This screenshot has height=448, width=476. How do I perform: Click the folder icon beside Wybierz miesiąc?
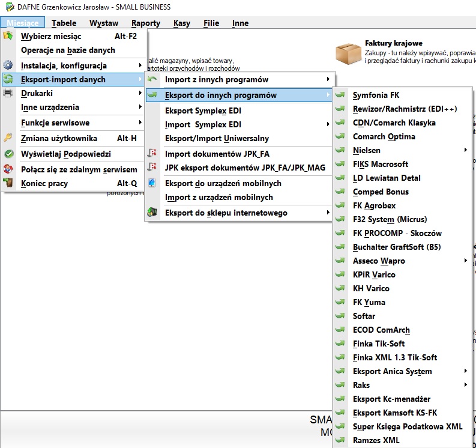pyautogui.click(x=8, y=35)
